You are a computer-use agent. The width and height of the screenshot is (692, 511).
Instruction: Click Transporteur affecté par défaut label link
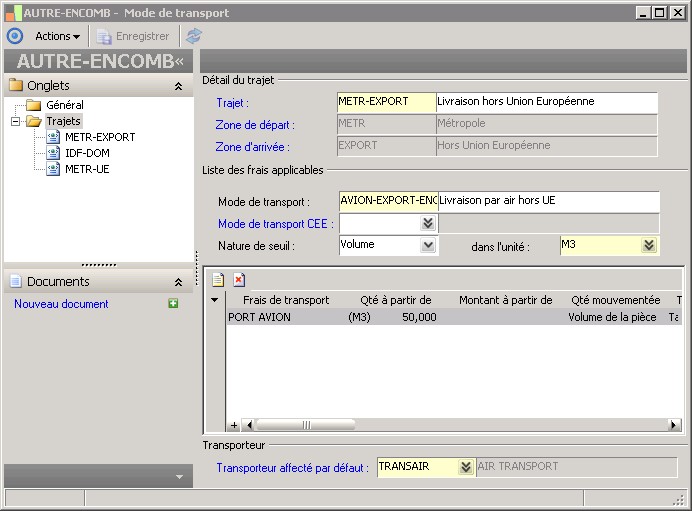(292, 468)
